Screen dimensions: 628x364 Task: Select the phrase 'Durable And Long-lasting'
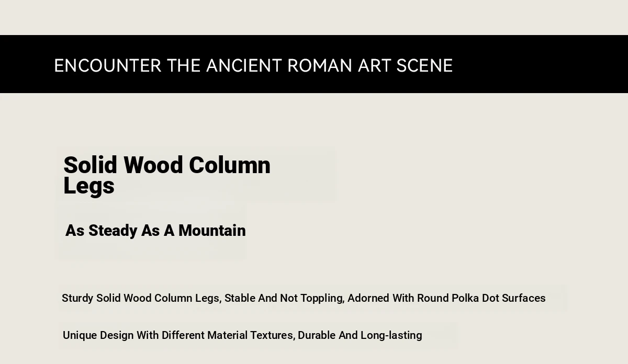coord(360,335)
